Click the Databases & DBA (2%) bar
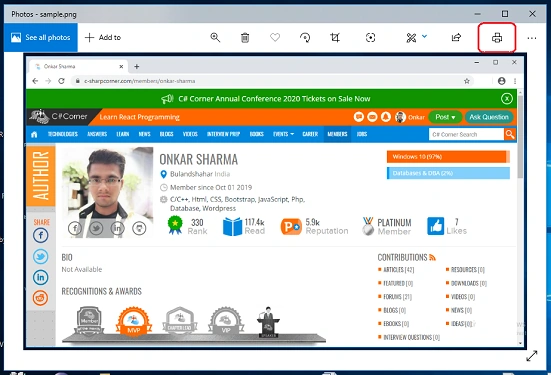The image size is (551, 375). pos(448,173)
